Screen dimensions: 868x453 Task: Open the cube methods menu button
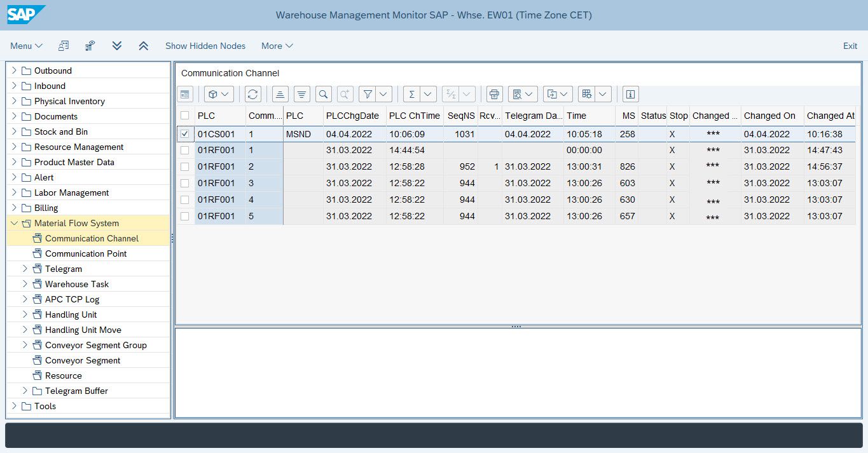coord(219,94)
